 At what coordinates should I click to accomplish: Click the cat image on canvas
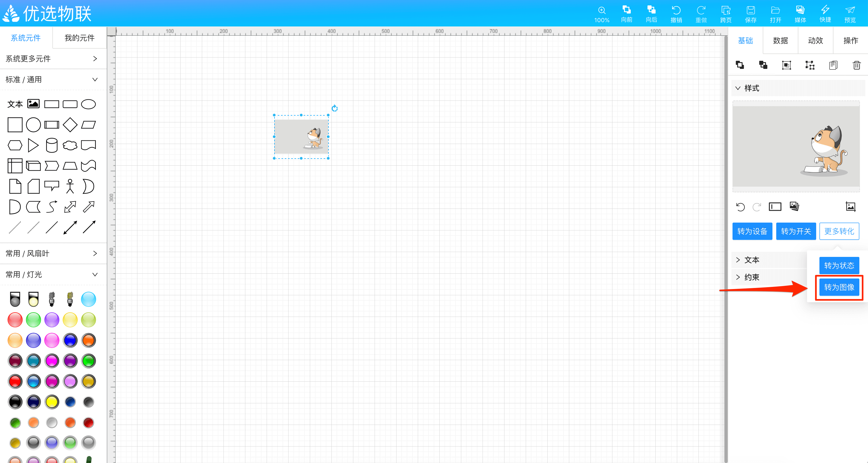tap(301, 137)
